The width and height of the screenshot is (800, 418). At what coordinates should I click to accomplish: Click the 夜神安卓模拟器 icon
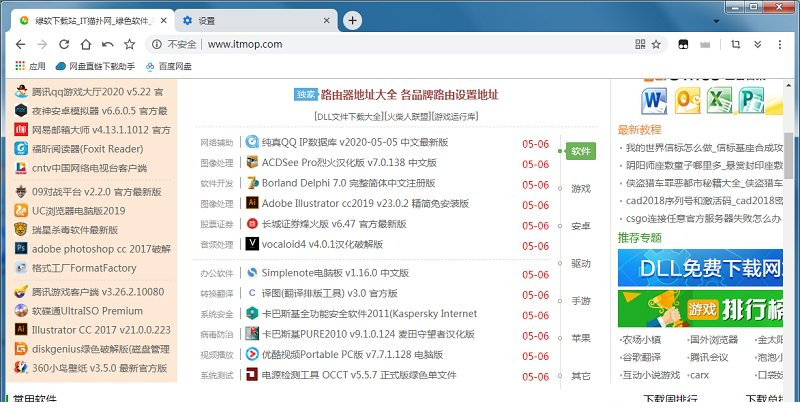coord(21,110)
